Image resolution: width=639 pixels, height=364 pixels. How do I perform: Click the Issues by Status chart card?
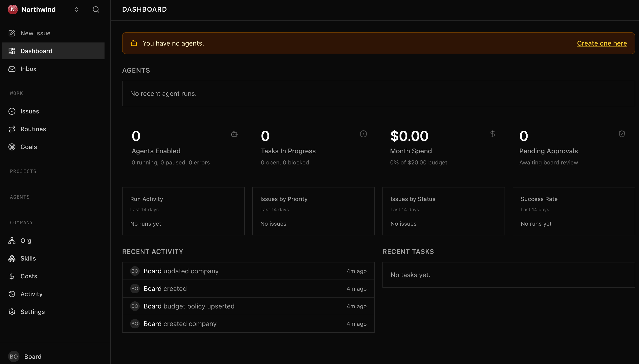(443, 211)
